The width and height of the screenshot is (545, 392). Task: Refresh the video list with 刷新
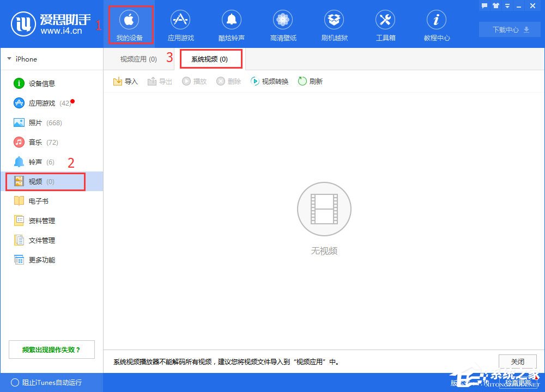coord(310,81)
